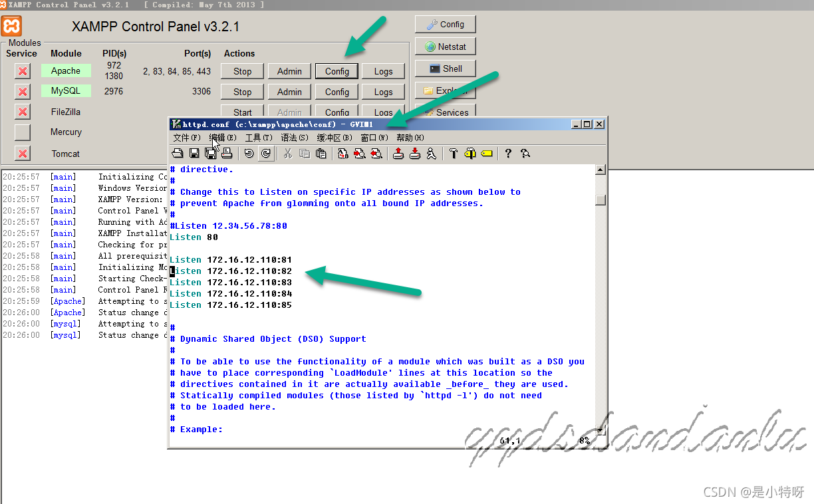Open the 编辑(E) Edit menu in GVIM
This screenshot has height=504, width=814.
coord(223,138)
